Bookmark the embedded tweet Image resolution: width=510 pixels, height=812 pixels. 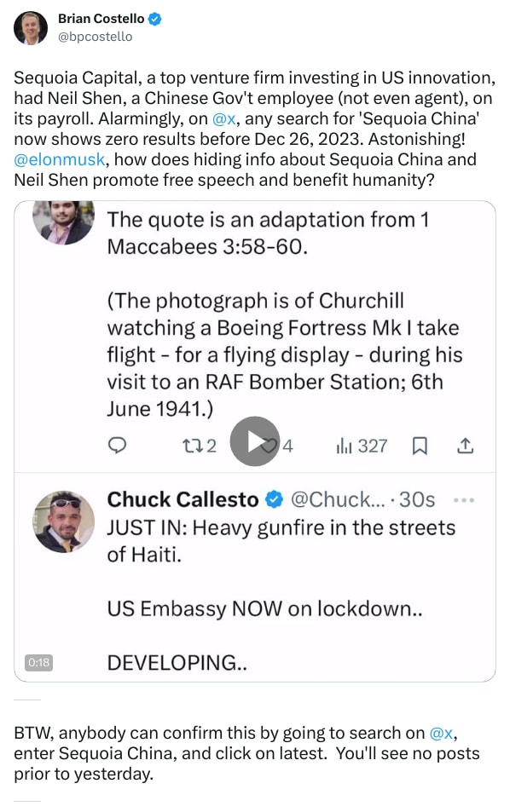pyautogui.click(x=420, y=445)
